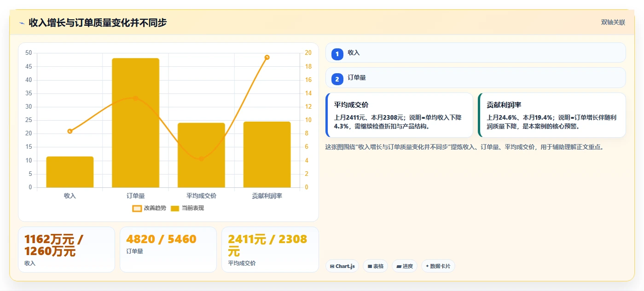Click the 收入 bar in the chart
This screenshot has width=644, height=291.
(70, 172)
